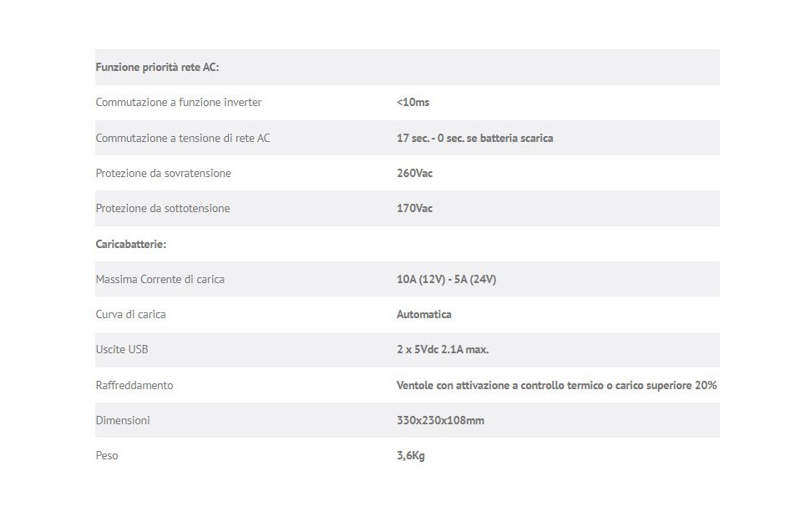Click the '10A (12V) - 5A (24V)' value
Image resolution: width=810 pixels, height=532 pixels.
pos(446,279)
